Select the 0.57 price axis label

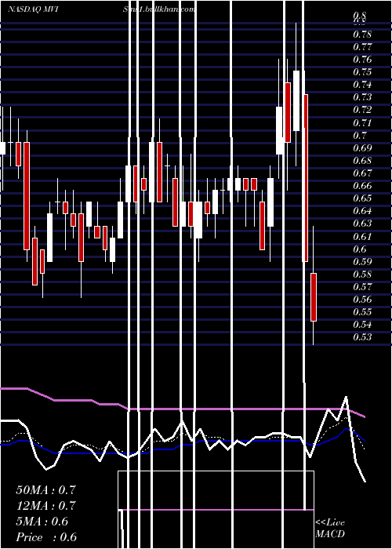(x=362, y=287)
